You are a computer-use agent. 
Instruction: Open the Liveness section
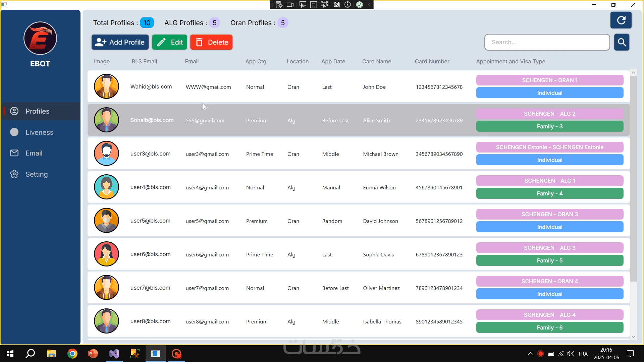tap(39, 132)
